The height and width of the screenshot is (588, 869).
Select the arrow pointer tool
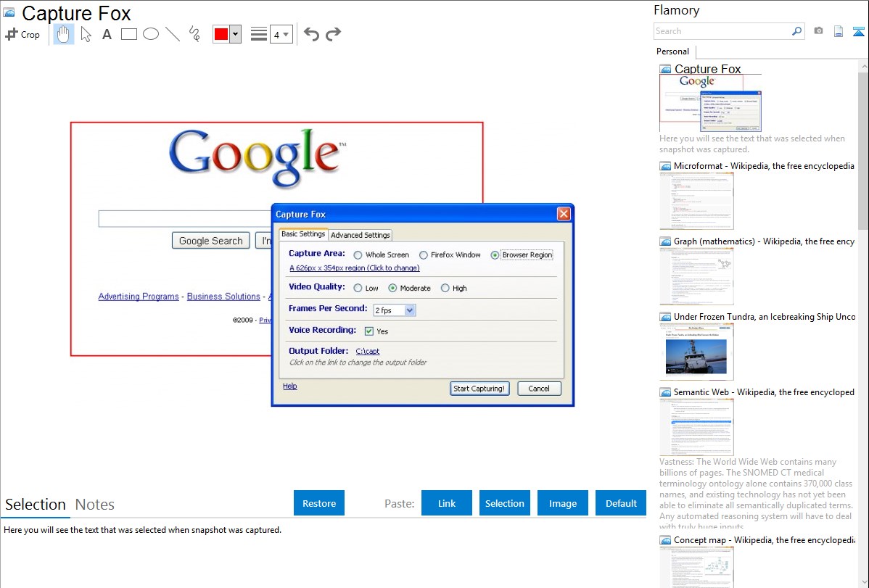86,34
